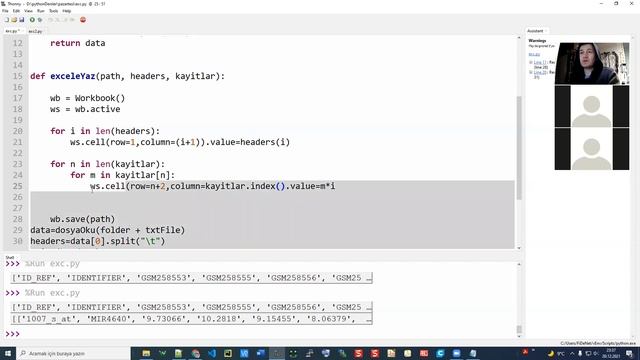The height and width of the screenshot is (360, 640).
Task: Click the last '%Run exc.py' shell command
Action: (52, 293)
